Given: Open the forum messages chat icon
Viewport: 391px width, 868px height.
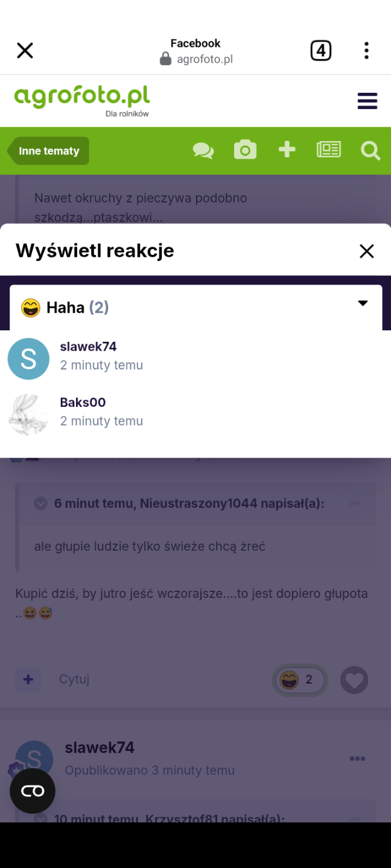Looking at the screenshot, I should coord(203,150).
